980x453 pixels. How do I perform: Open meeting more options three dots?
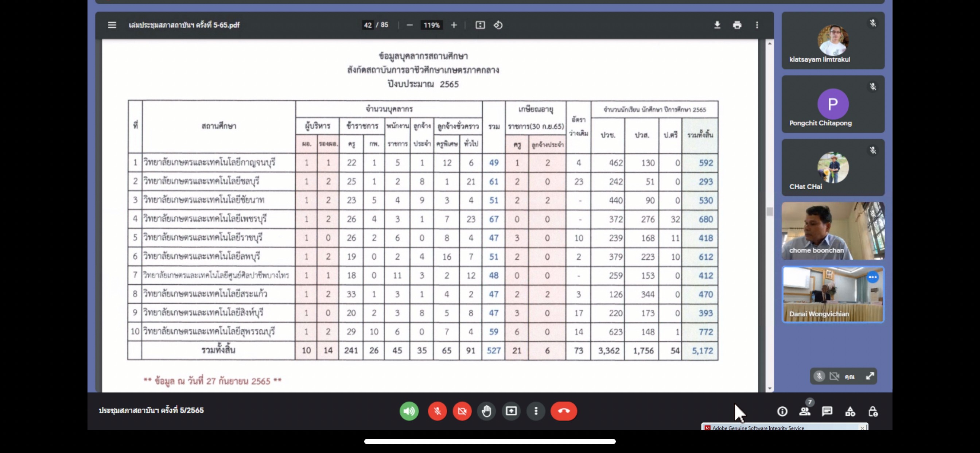pyautogui.click(x=536, y=411)
